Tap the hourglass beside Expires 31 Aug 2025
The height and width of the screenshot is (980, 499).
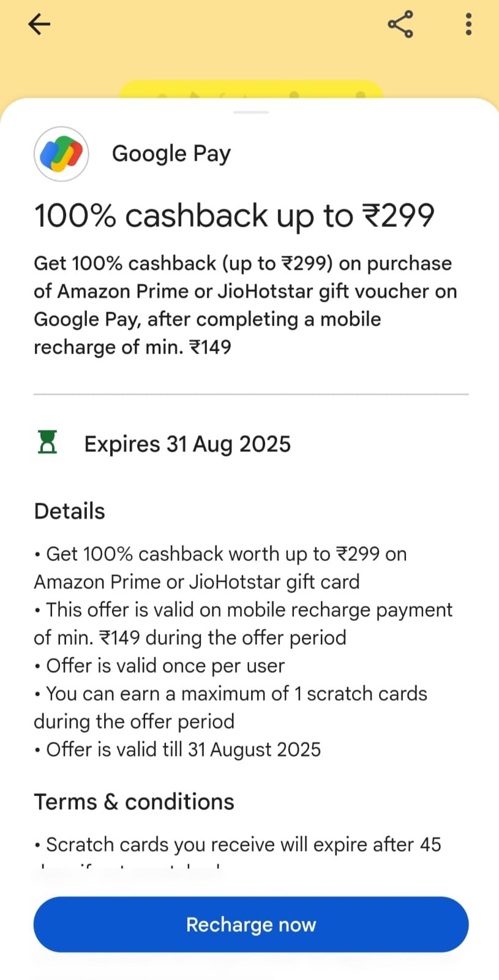(x=47, y=443)
